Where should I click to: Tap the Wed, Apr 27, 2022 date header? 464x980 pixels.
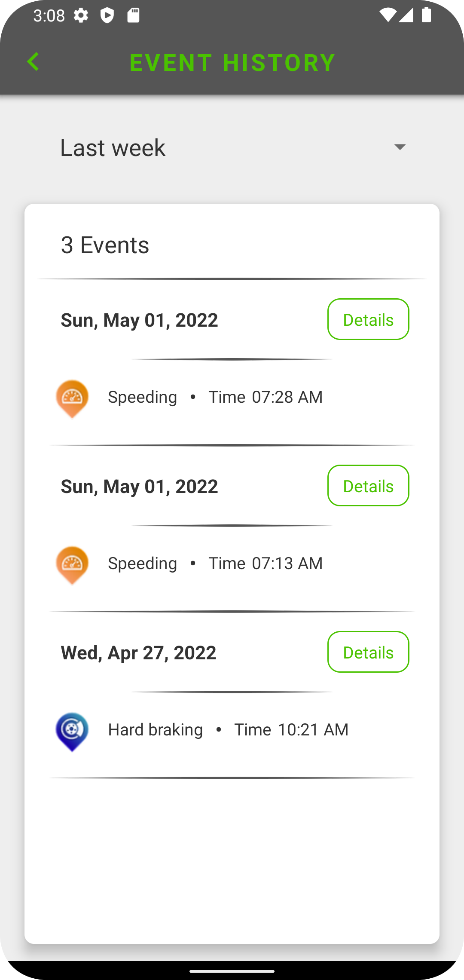tap(138, 652)
